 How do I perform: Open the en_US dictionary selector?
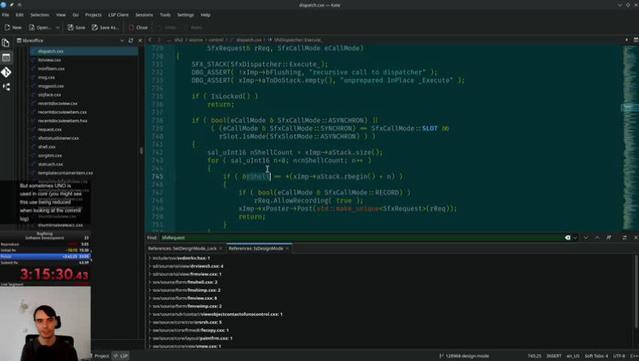pyautogui.click(x=573, y=356)
